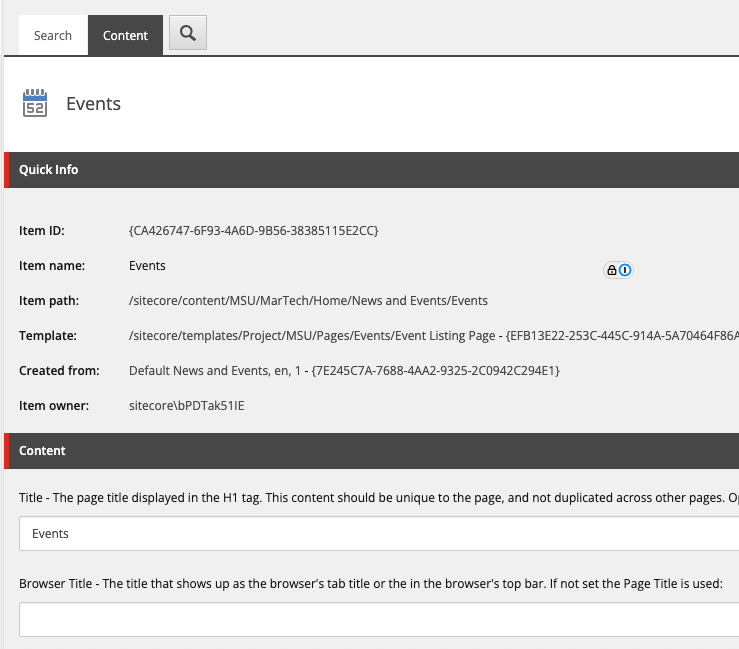This screenshot has height=649, width=739.
Task: Click the Browser Title field description
Action: pos(371,583)
